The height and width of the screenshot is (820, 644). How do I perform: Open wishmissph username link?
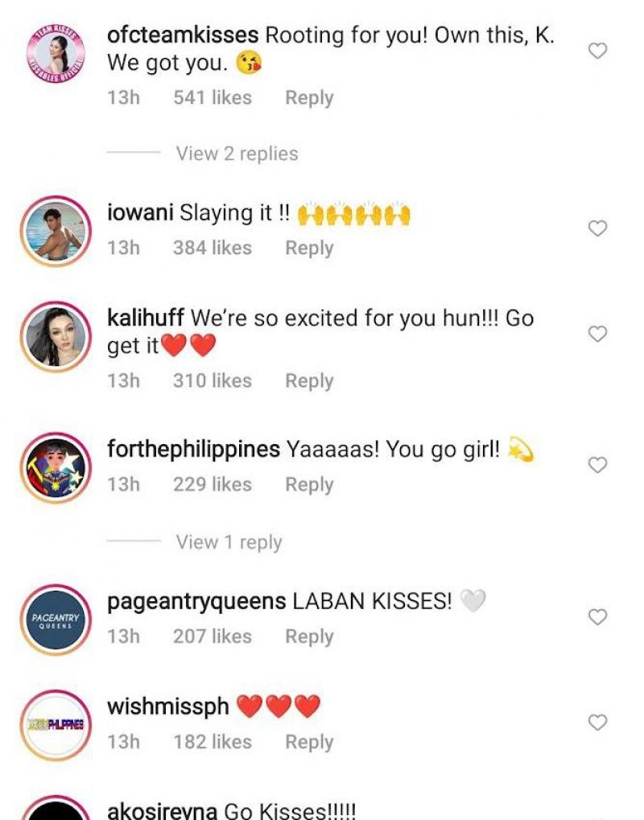[x=168, y=707]
